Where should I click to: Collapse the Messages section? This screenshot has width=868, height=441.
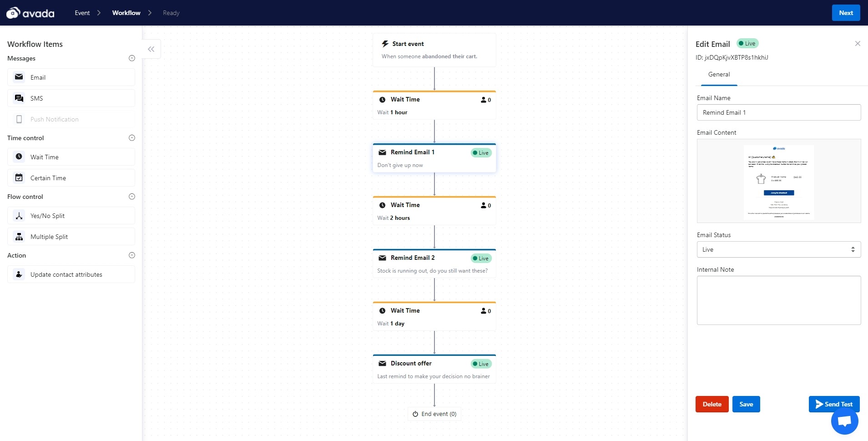click(x=132, y=58)
